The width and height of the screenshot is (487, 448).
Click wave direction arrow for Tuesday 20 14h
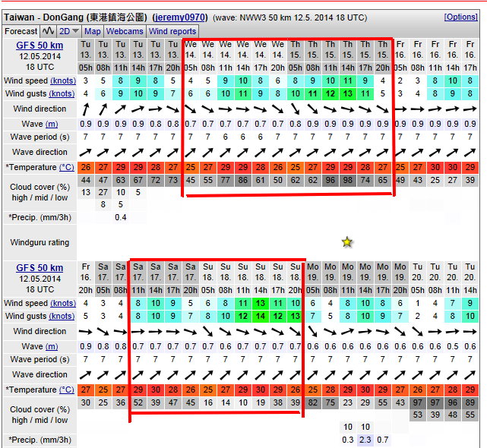coord(470,375)
